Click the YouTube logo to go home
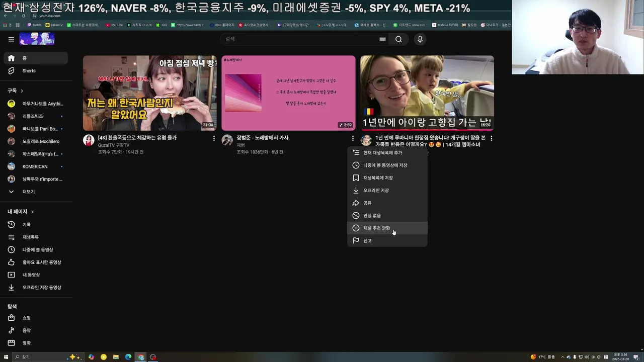The height and width of the screenshot is (362, 644). [37, 39]
